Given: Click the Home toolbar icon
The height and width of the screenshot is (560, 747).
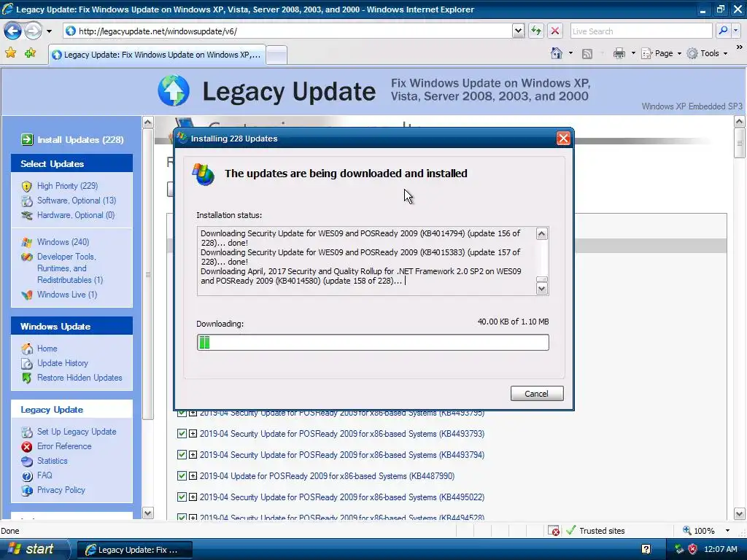Looking at the screenshot, I should pyautogui.click(x=557, y=53).
